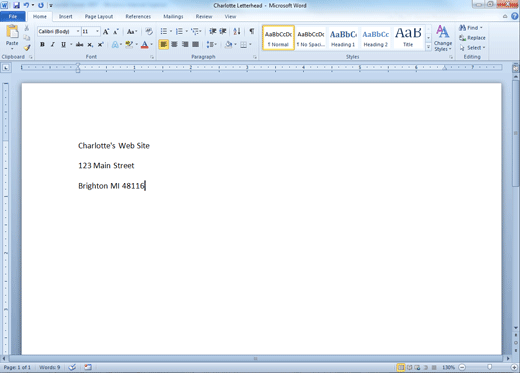
Task: Toggle Italic formatting
Action: [x=52, y=44]
